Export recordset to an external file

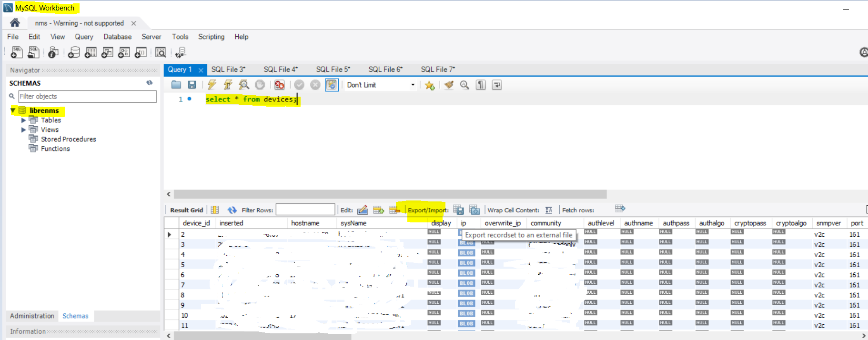458,210
